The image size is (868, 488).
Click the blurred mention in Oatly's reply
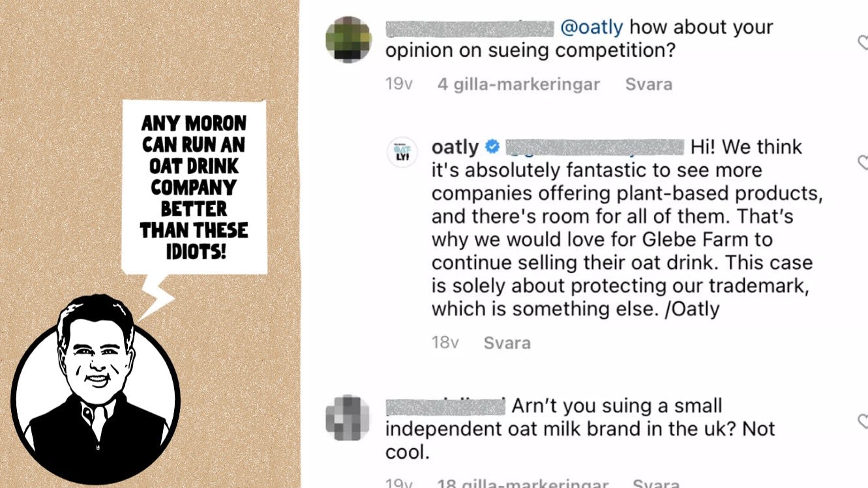(x=594, y=147)
